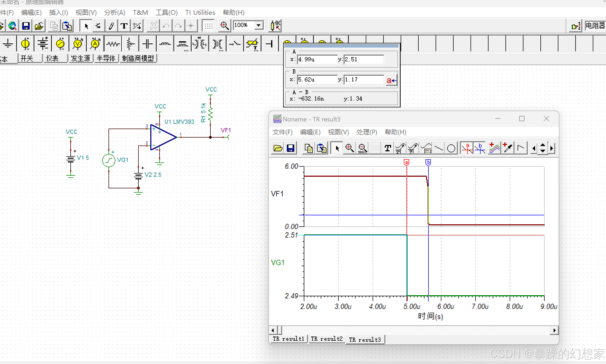Screen dimensions: 606x364
Task: Click the right arrow of the horizontal scrollbar
Action: coord(554,330)
